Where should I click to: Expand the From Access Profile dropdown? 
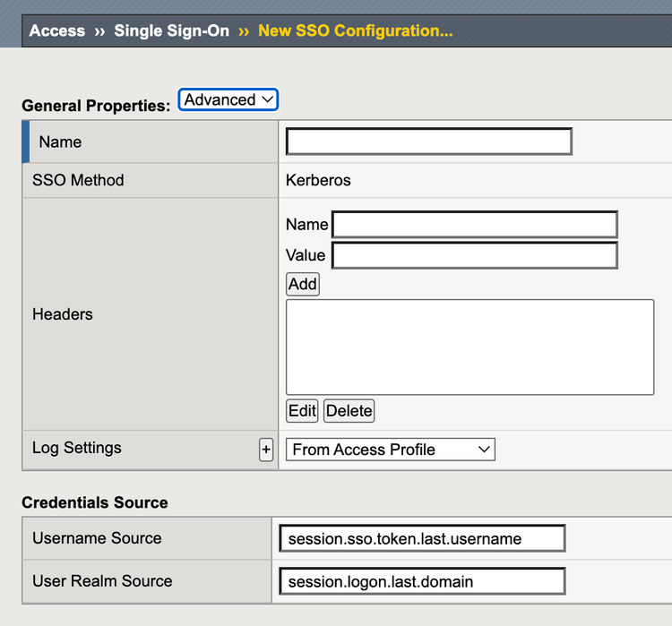tap(390, 450)
